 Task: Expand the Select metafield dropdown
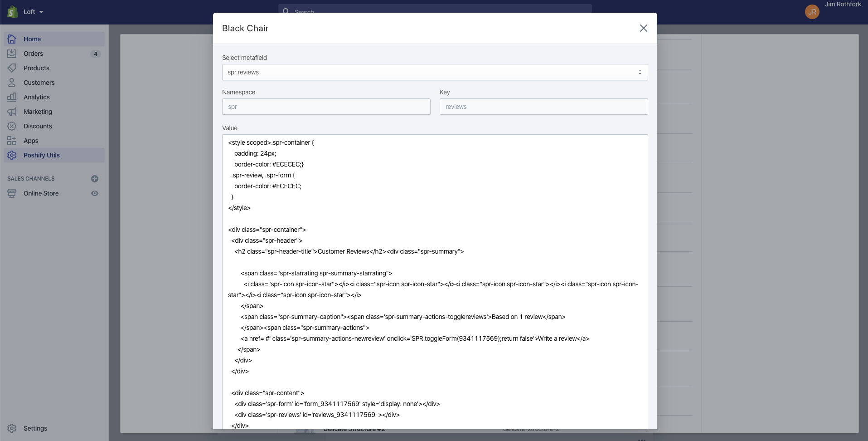(435, 72)
